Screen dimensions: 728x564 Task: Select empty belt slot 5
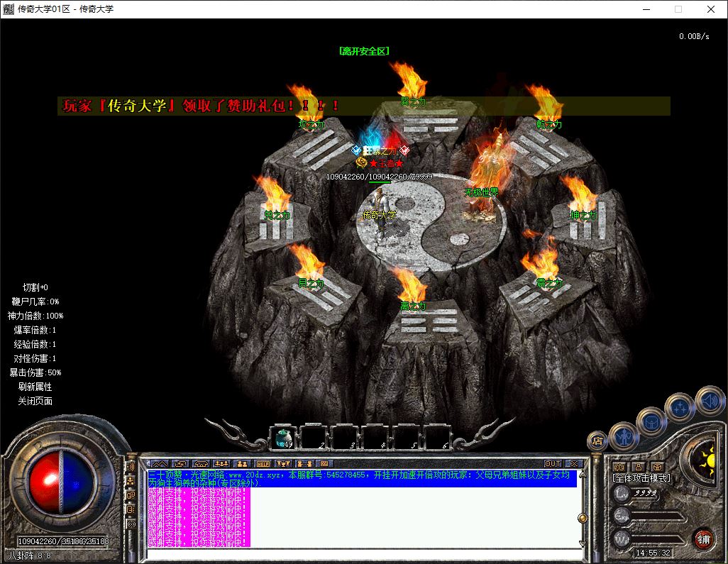pos(407,437)
